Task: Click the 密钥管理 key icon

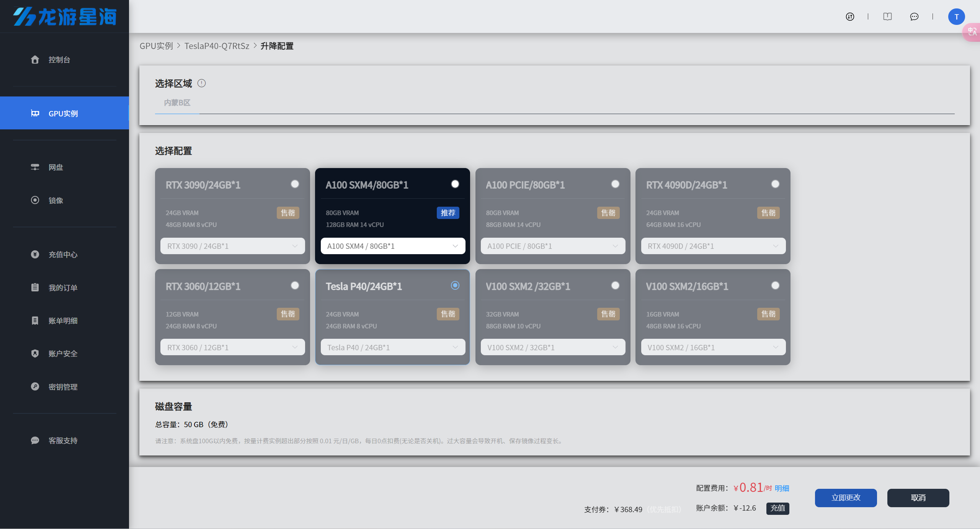Action: point(35,387)
